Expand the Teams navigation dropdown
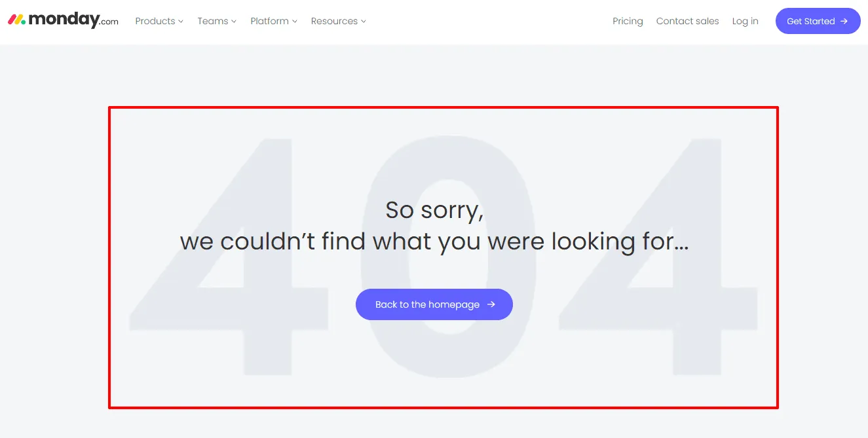This screenshot has width=868, height=438. [212, 21]
